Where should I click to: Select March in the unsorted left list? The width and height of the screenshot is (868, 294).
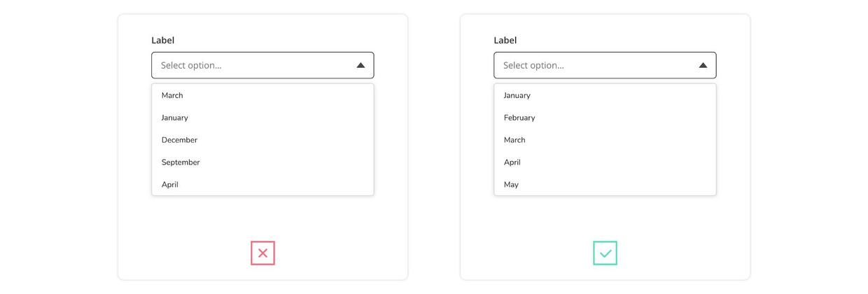coord(172,95)
